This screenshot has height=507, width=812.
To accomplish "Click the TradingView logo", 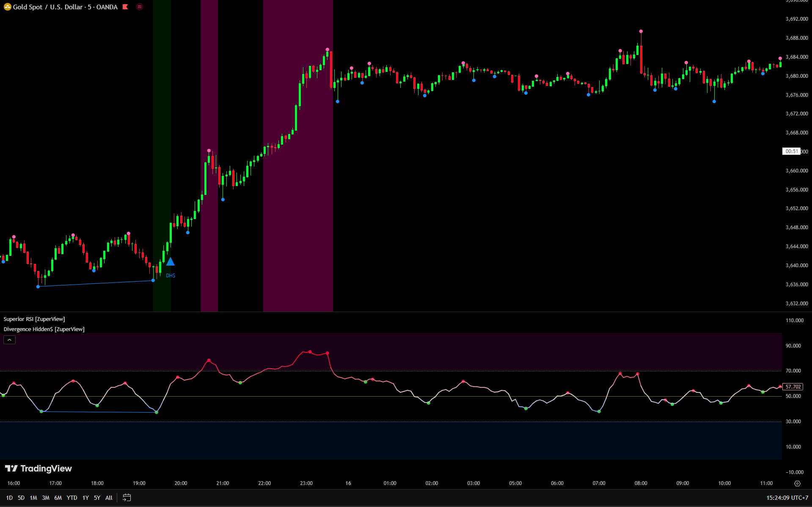I will (39, 469).
